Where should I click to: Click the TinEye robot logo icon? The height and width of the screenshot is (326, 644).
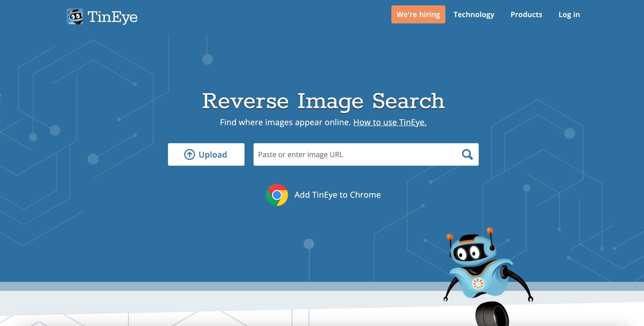tap(75, 16)
